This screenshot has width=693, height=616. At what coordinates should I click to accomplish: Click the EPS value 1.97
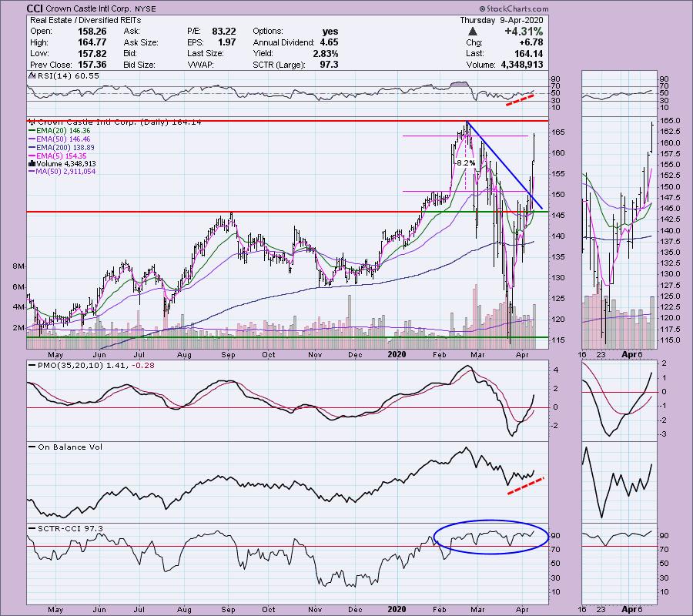pyautogui.click(x=227, y=42)
